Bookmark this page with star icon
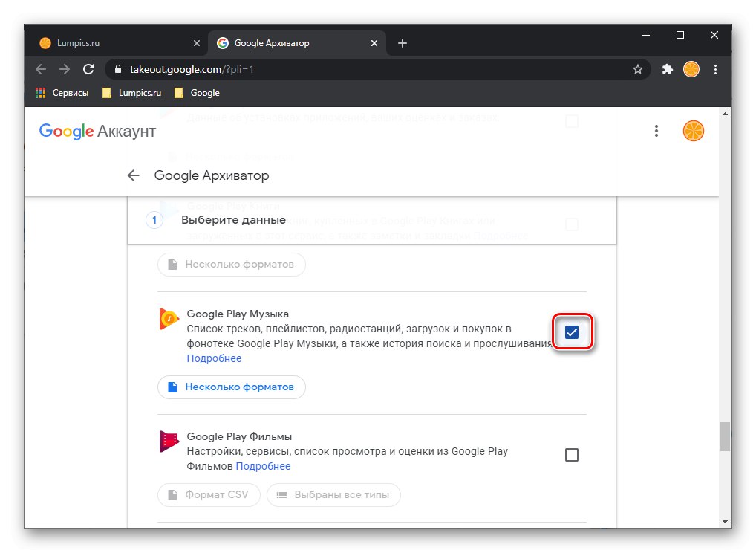Viewport: 756px width, 553px height. (637, 69)
